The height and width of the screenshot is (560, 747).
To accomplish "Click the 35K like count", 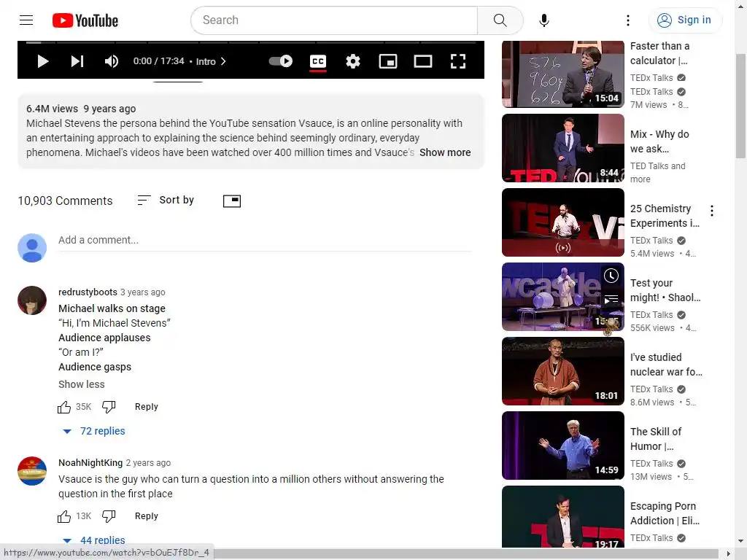I will (x=83, y=407).
